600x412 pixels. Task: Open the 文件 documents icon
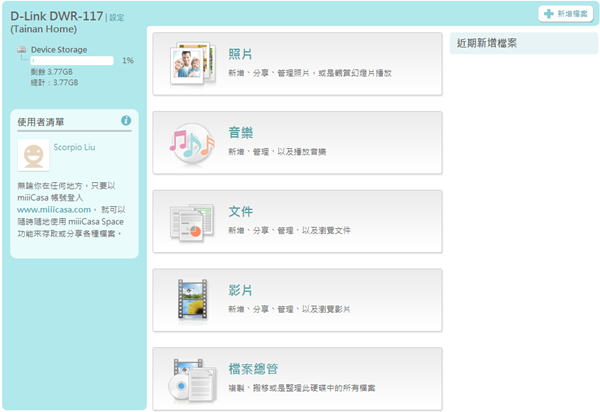192,223
